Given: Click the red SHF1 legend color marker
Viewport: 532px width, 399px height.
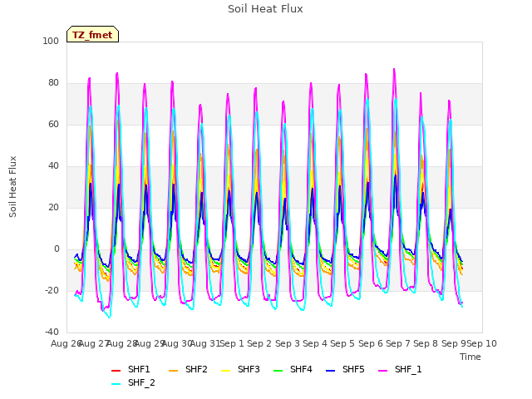Looking at the screenshot, I should click(116, 371).
